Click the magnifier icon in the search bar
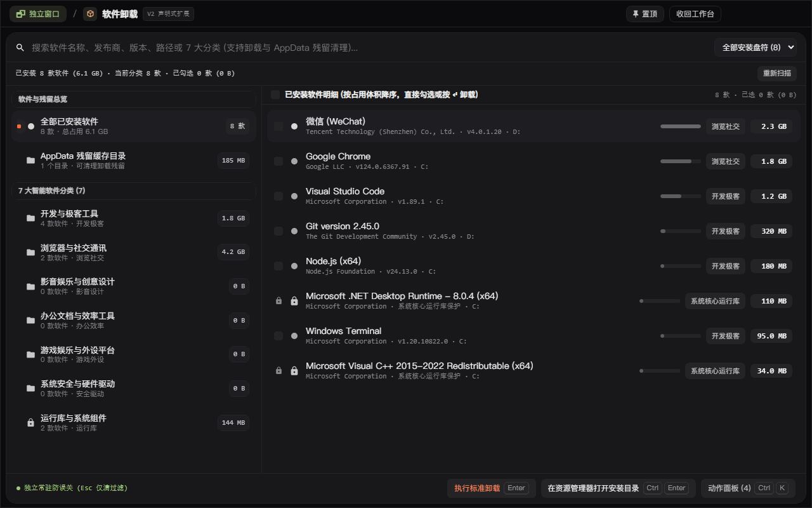The image size is (812, 508). coord(20,48)
